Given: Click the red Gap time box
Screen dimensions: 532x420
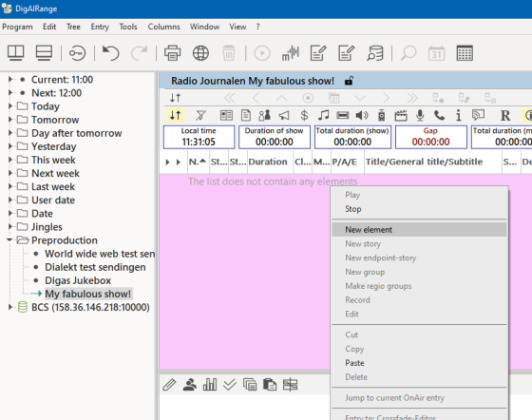Looking at the screenshot, I should click(431, 137).
